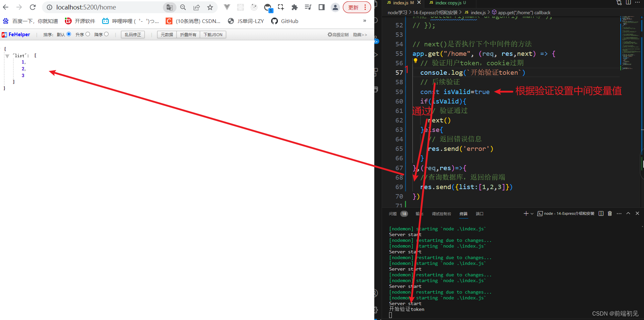Viewport: 644px width, 320px height.
Task: Close the index.js editor tab
Action: coord(419,3)
